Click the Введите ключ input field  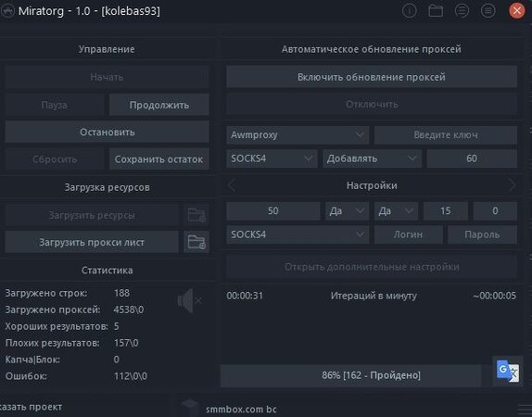pyautogui.click(x=446, y=135)
